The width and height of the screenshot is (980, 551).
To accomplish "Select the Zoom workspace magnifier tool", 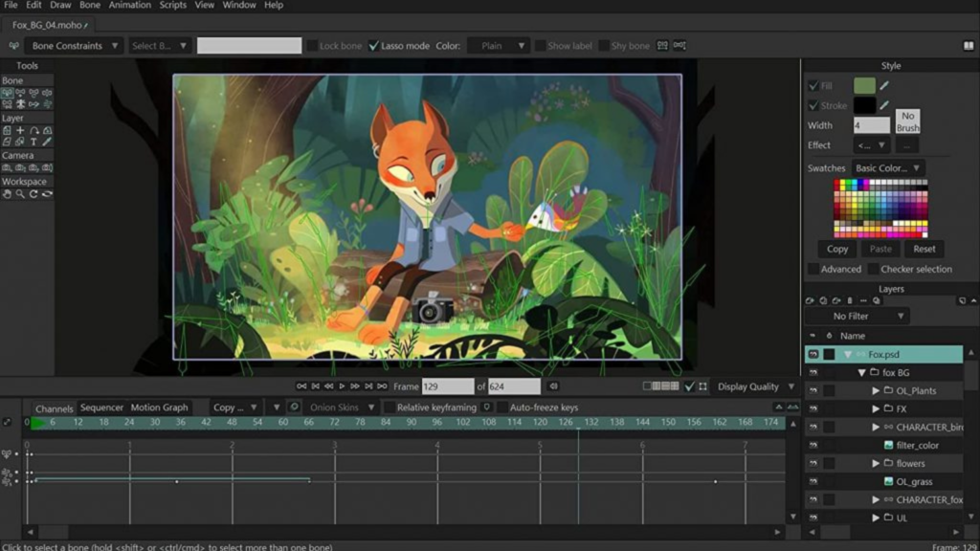I will coord(21,192).
